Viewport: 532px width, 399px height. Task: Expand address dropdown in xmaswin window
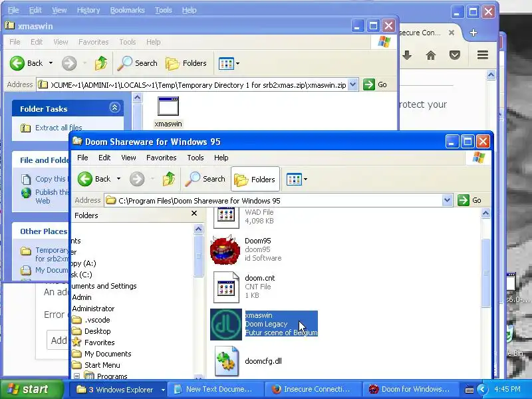pos(353,84)
